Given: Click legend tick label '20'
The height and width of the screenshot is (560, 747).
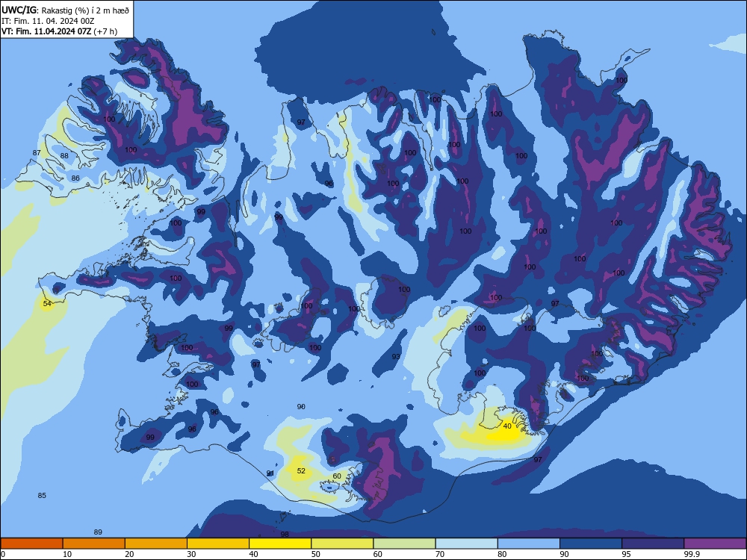Looking at the screenshot, I should [129, 554].
